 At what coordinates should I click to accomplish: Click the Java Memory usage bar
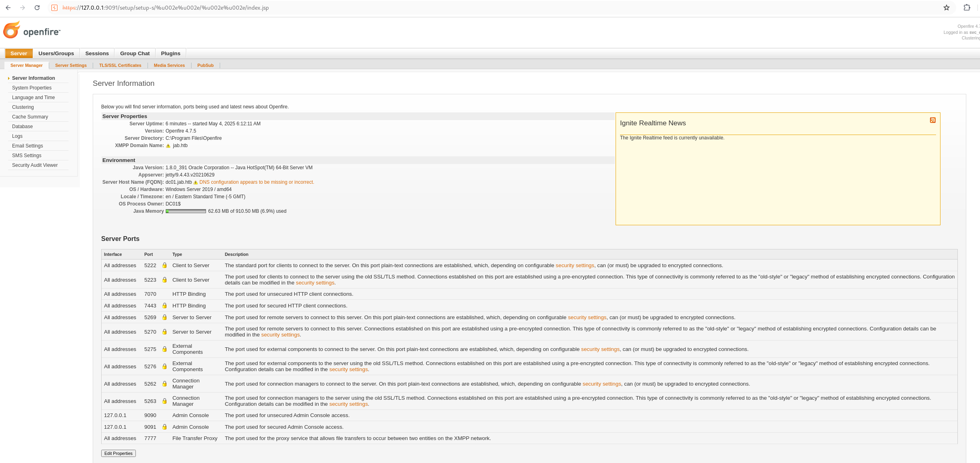point(186,211)
